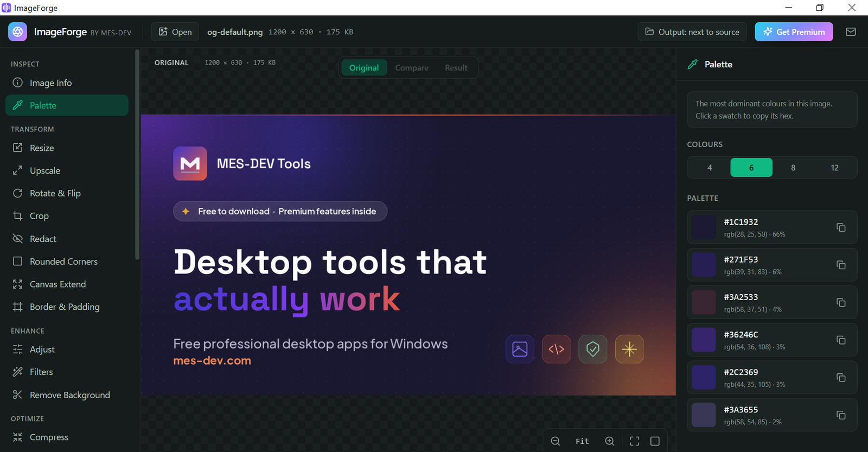Set palette colour count to 6

(751, 168)
